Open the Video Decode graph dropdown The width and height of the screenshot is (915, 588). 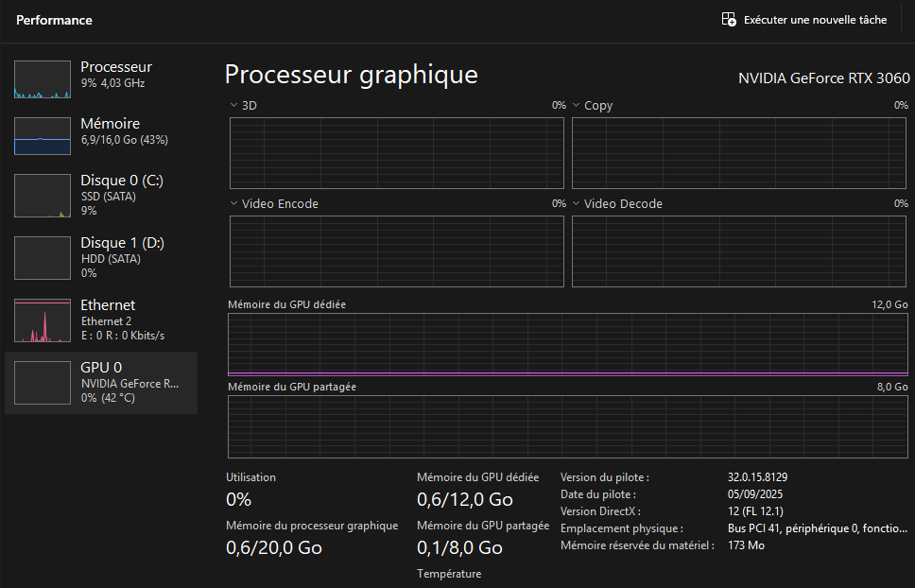click(x=577, y=204)
